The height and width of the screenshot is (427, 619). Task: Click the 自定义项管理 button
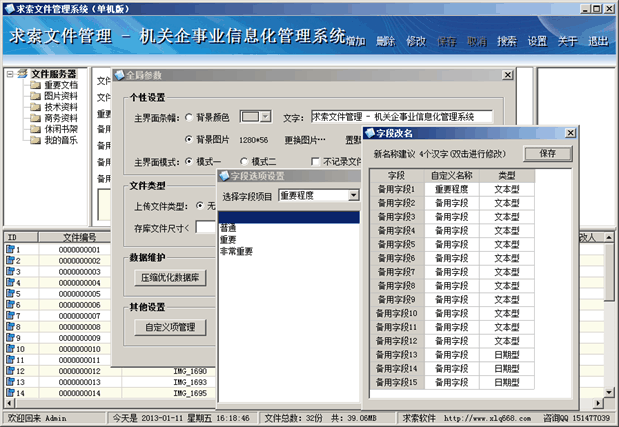point(170,328)
